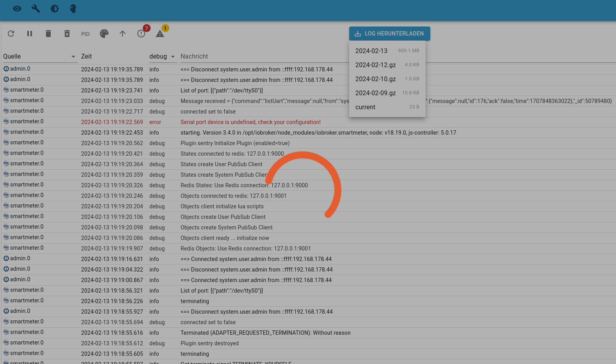The width and height of the screenshot is (616, 364).
Task: Select 2024-02-10.gz from the download menu
Action: tap(387, 79)
